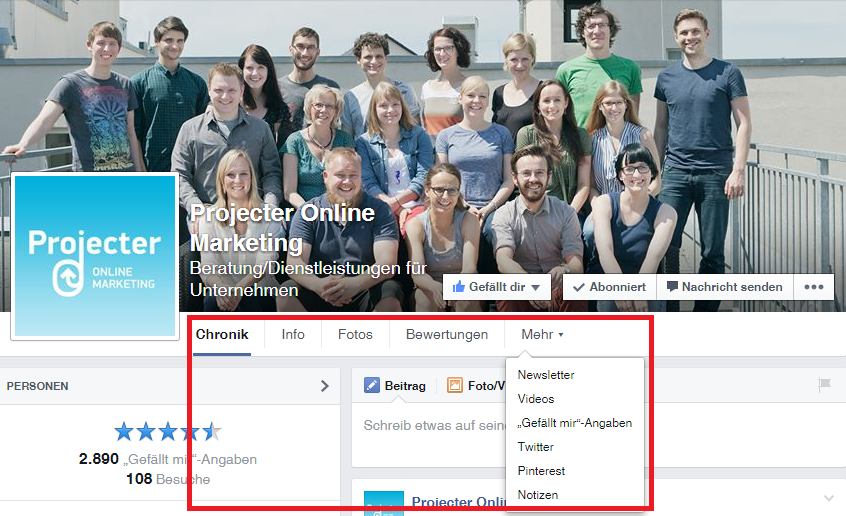Click the flag icon beside the composer

[x=824, y=385]
